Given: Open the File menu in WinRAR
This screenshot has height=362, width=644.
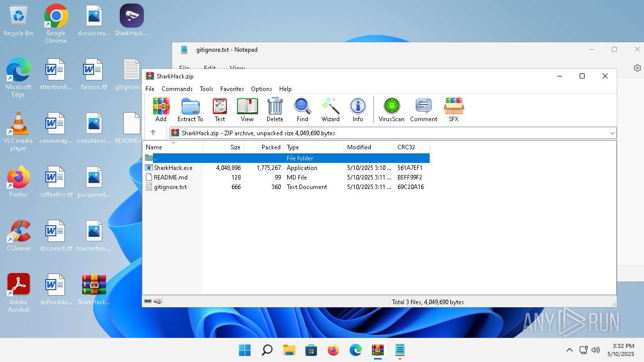Looking at the screenshot, I should (150, 89).
